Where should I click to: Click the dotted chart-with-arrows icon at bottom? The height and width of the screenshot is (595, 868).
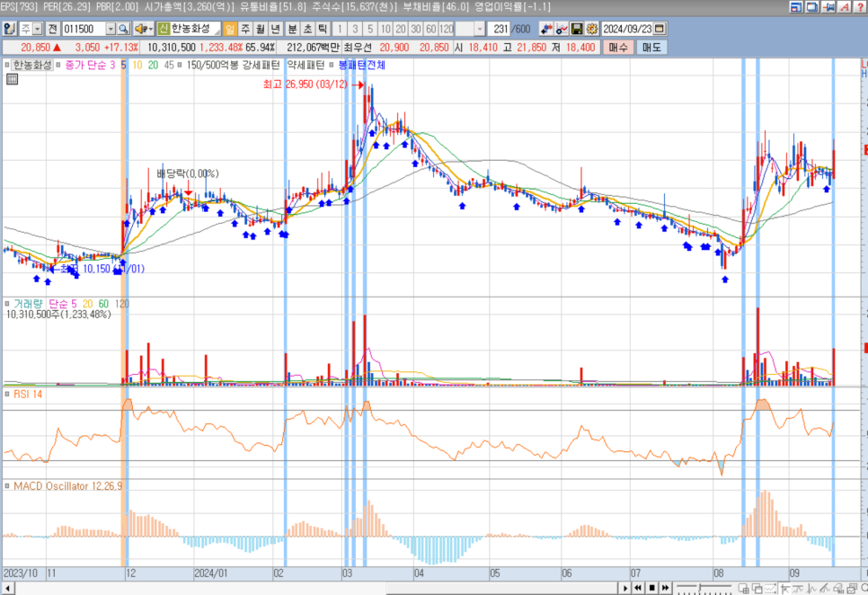click(770, 589)
